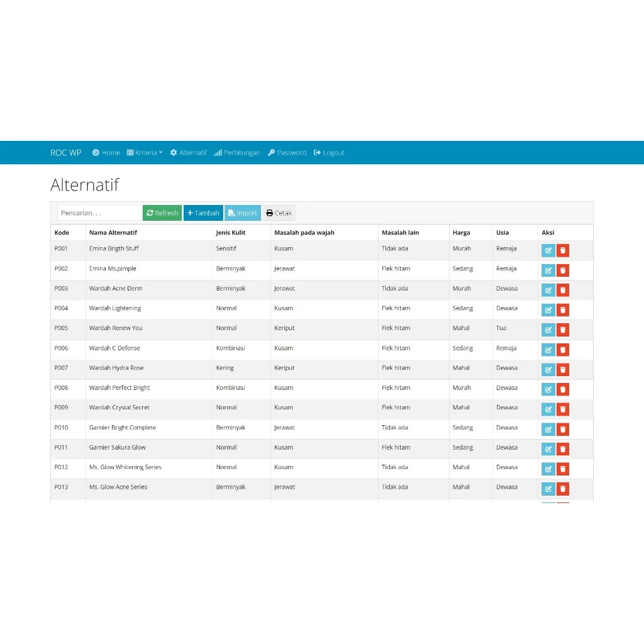Click edit icon for Wardah Acne Derm
This screenshot has height=644, width=644.
(548, 290)
